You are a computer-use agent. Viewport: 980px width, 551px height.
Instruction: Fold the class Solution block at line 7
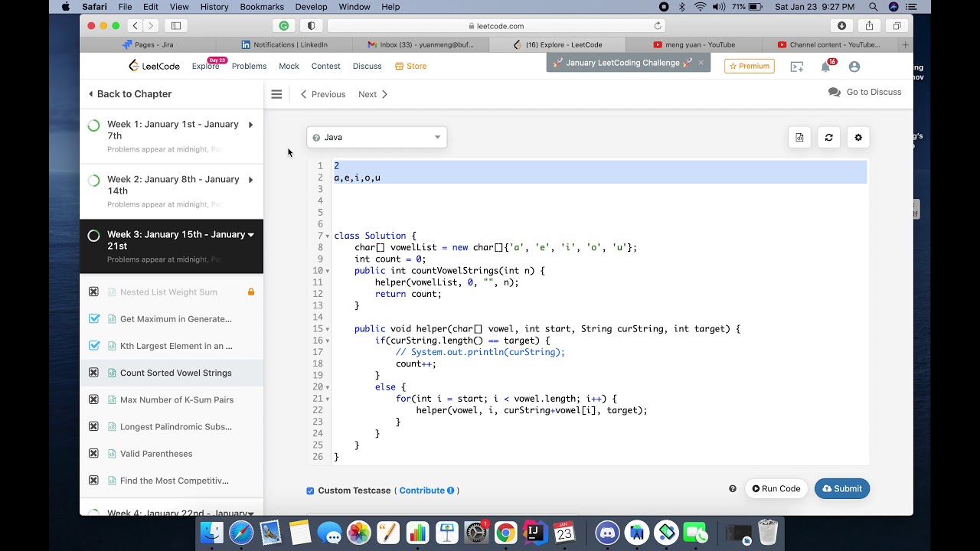click(328, 236)
